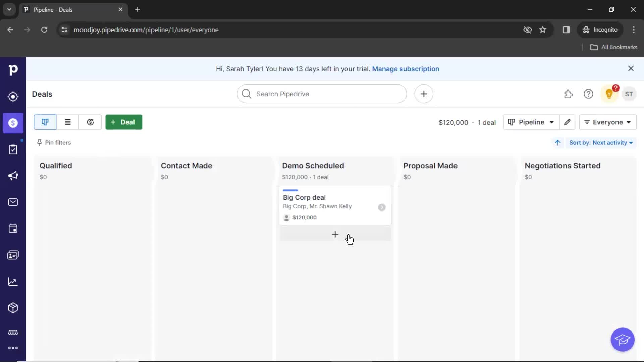This screenshot has width=644, height=362.
Task: Click Manage subscription link
Action: point(406,69)
